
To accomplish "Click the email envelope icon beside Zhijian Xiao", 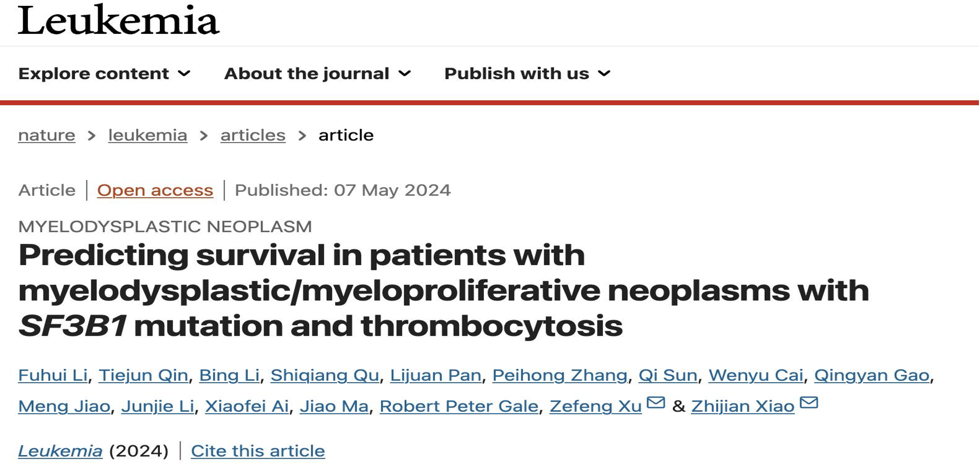I will pos(808,403).
